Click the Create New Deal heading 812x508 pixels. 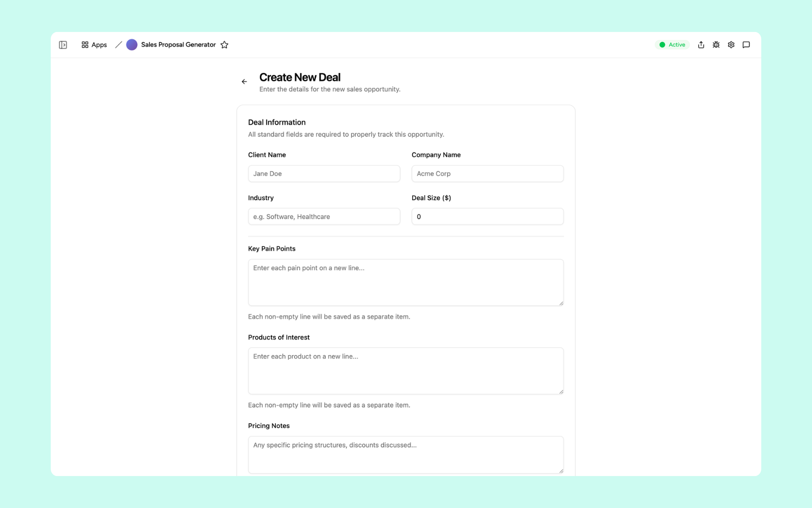(300, 77)
